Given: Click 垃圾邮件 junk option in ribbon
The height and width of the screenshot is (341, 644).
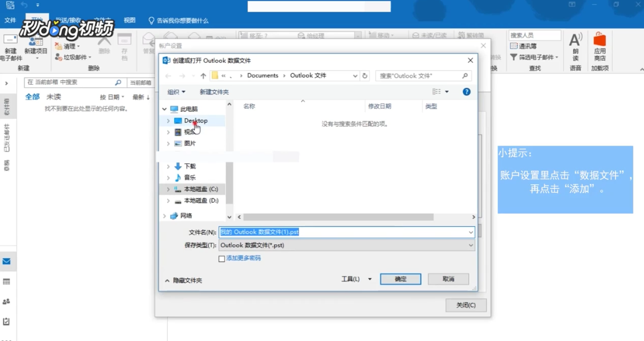Looking at the screenshot, I should tap(73, 57).
